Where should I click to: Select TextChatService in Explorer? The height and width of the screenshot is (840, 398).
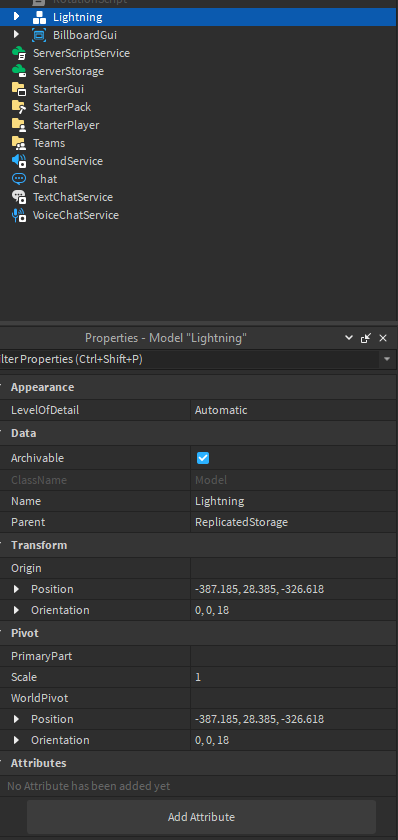(x=73, y=197)
